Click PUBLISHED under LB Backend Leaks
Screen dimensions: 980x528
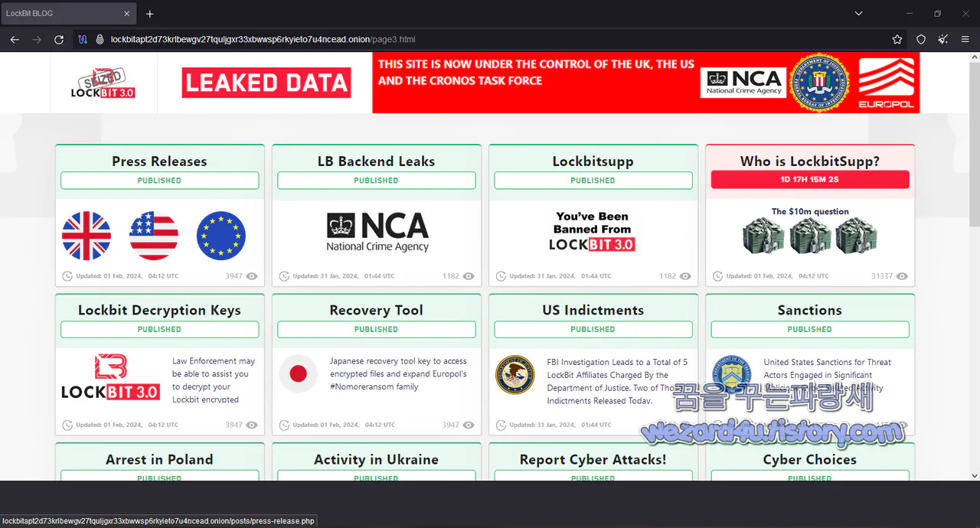coord(376,181)
